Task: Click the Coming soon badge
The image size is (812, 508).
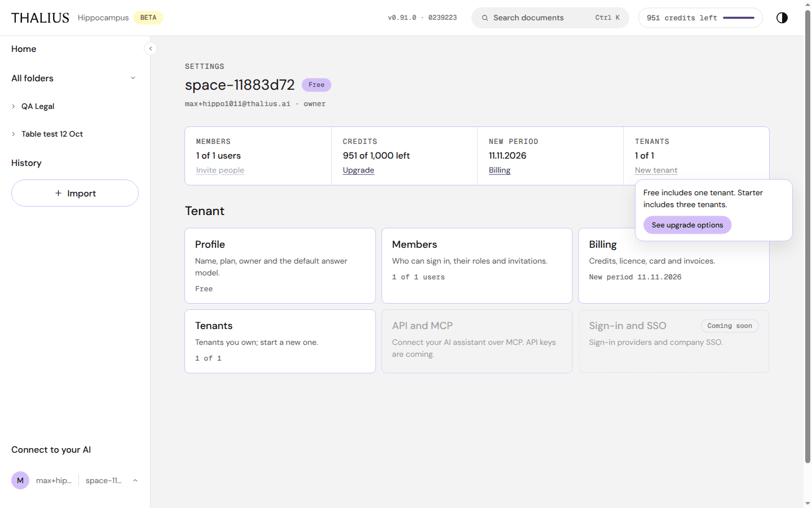Action: (730, 326)
